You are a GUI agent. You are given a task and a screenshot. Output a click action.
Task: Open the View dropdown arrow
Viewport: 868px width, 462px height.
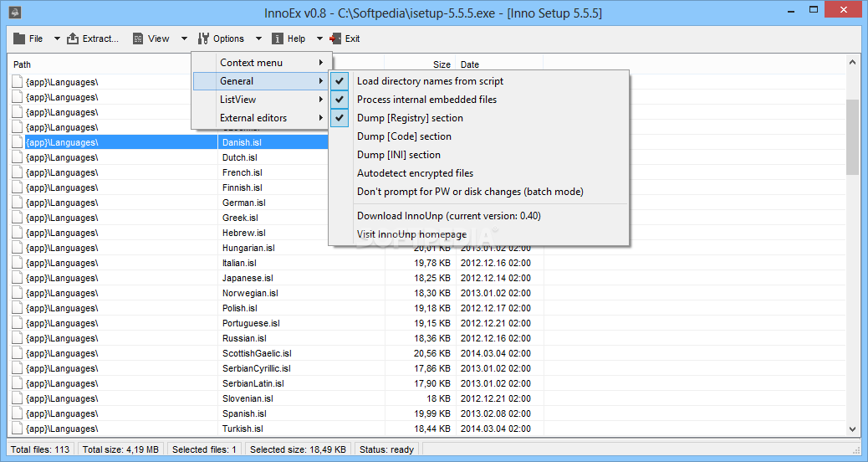click(184, 38)
